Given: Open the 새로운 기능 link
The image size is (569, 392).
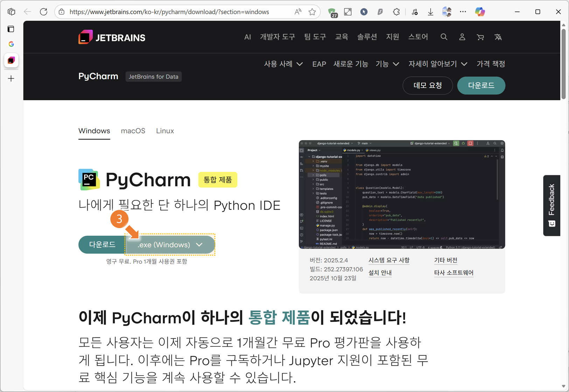Looking at the screenshot, I should (x=351, y=64).
